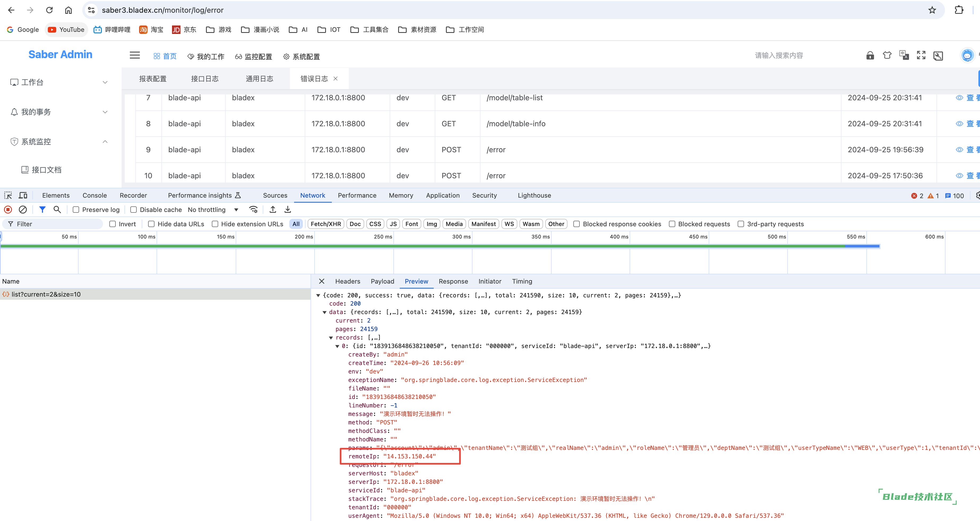Switch to the Console panel
980x521 pixels.
[95, 196]
